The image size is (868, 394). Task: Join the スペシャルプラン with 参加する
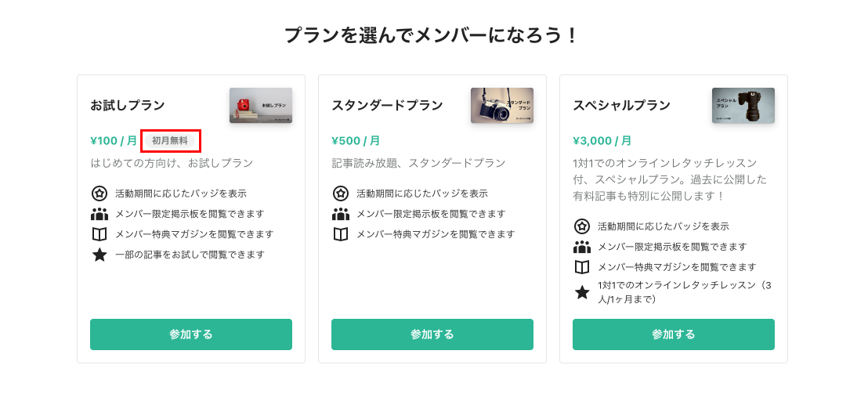[674, 334]
